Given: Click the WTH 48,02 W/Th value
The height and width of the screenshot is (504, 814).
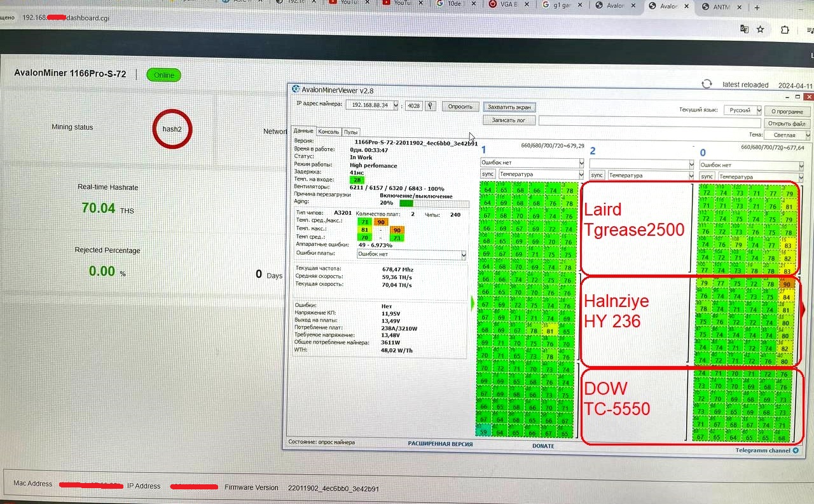Looking at the screenshot, I should point(397,350).
